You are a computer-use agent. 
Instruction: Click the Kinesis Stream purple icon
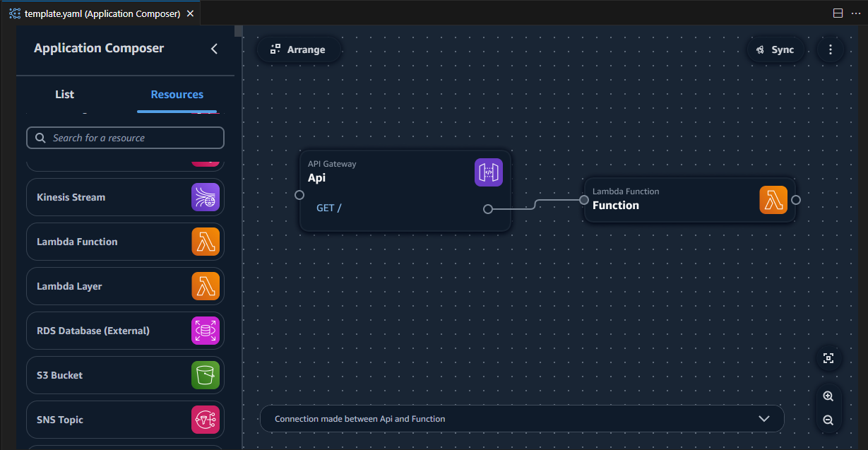pos(206,197)
